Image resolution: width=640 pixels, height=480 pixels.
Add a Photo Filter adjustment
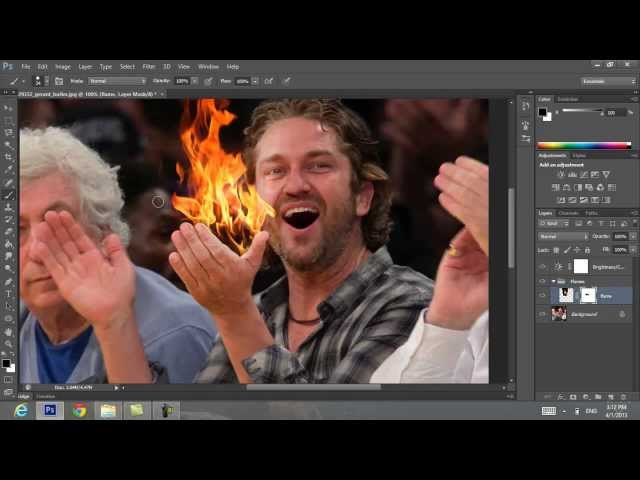tap(589, 188)
